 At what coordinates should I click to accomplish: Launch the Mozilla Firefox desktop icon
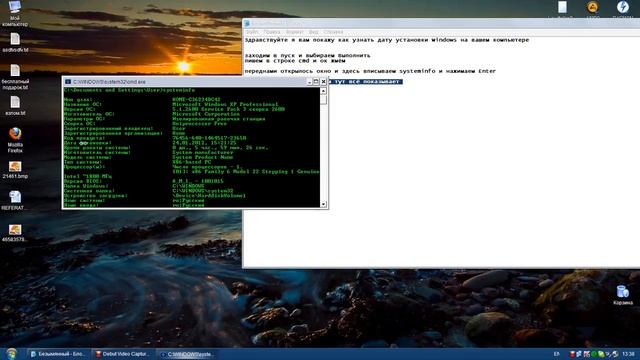[15, 140]
